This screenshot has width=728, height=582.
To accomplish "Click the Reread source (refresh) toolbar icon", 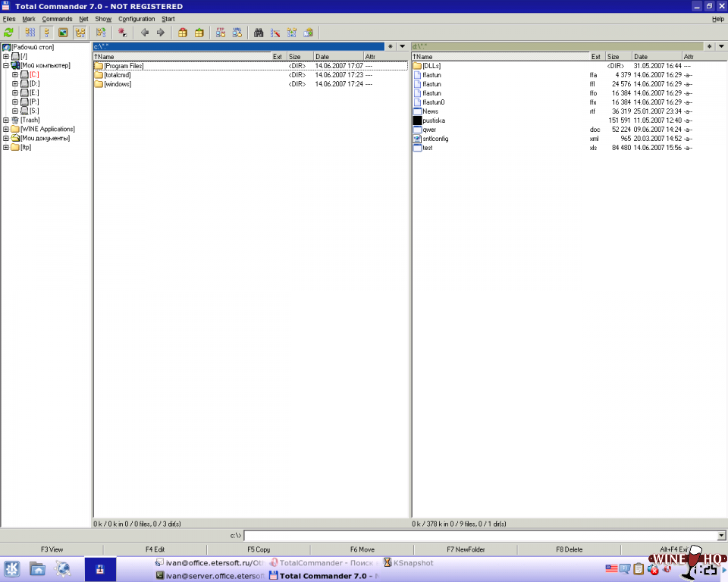I will pos(9,33).
